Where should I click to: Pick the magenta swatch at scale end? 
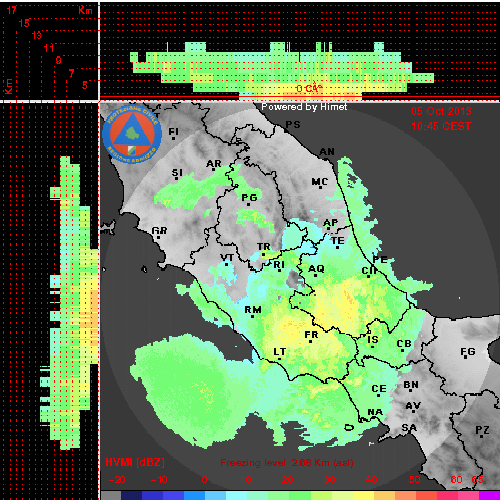[489, 495]
